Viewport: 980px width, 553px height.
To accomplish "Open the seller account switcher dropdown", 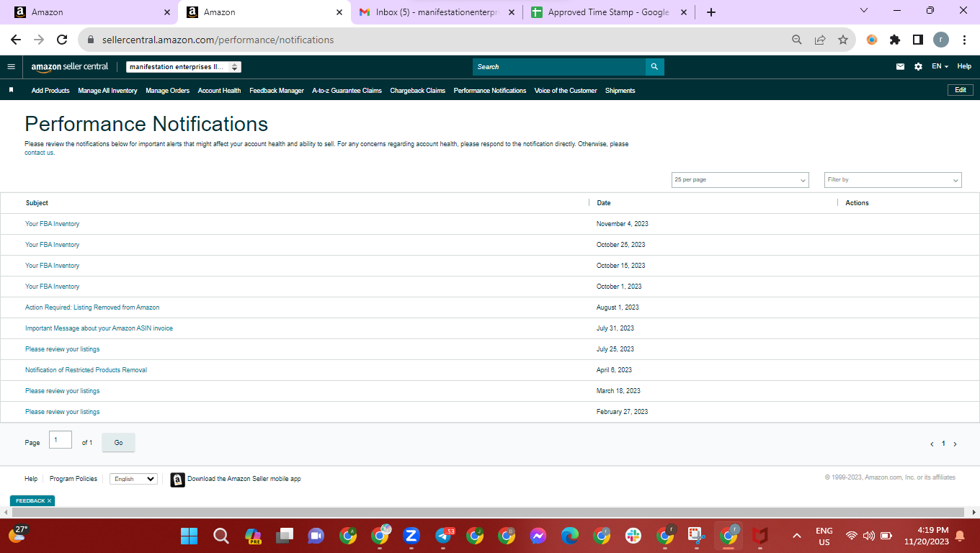I will [x=184, y=67].
